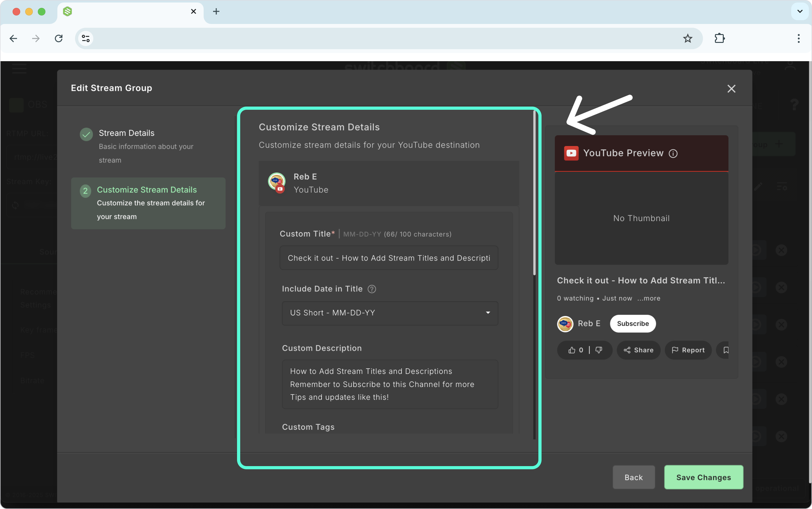Open the US Short MM-DD-YY date dropdown
Viewport: 812px width, 509px height.
coord(390,313)
